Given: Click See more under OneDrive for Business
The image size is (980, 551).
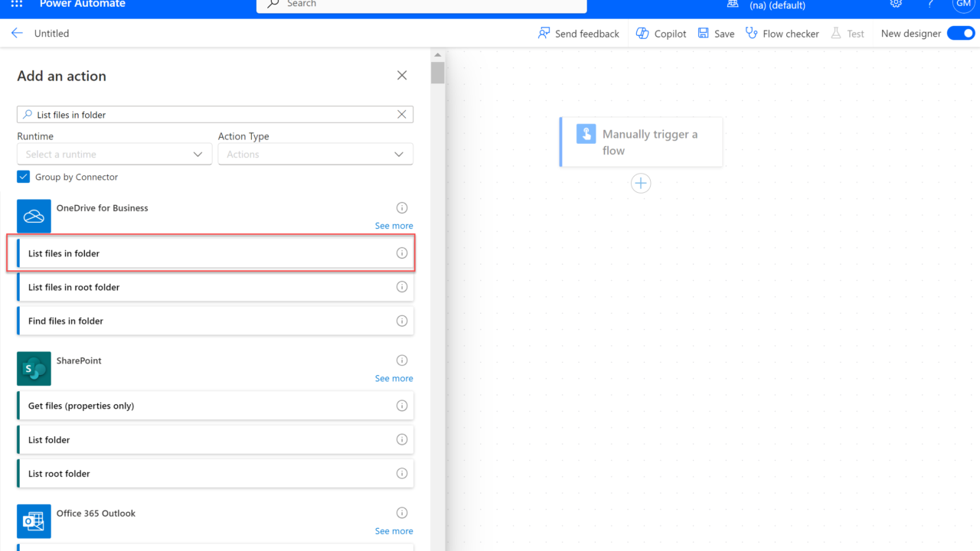Looking at the screenshot, I should pyautogui.click(x=394, y=226).
